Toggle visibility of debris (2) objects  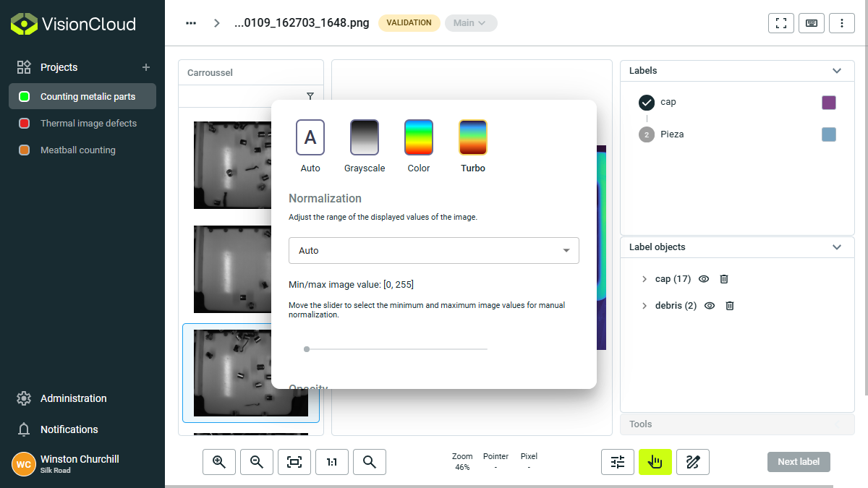click(x=709, y=305)
